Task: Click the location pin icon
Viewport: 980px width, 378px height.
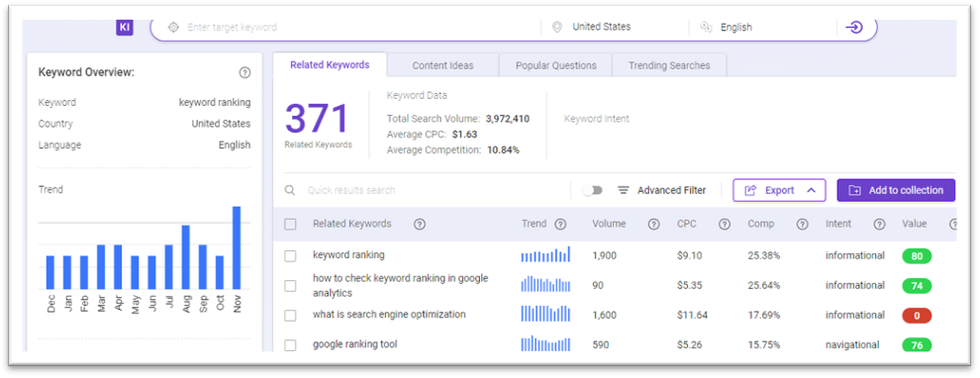Action: point(557,28)
